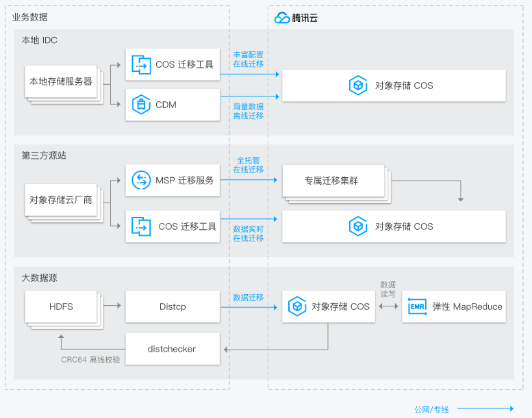Click the CDM text label
The height and width of the screenshot is (418, 532).
pos(166,105)
